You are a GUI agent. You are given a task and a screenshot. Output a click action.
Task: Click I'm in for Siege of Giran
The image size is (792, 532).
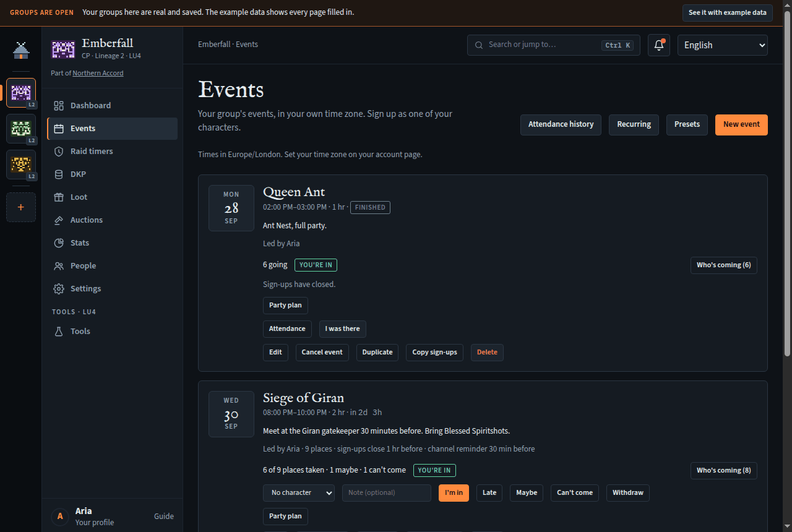pos(454,493)
